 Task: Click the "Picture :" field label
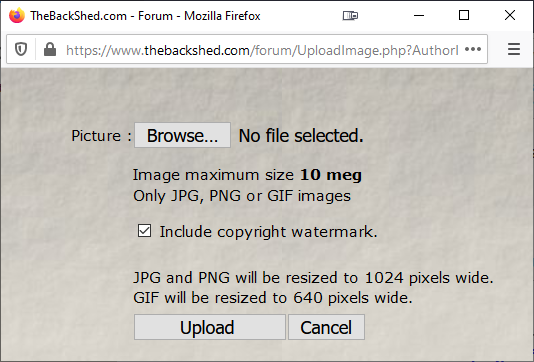(x=101, y=136)
